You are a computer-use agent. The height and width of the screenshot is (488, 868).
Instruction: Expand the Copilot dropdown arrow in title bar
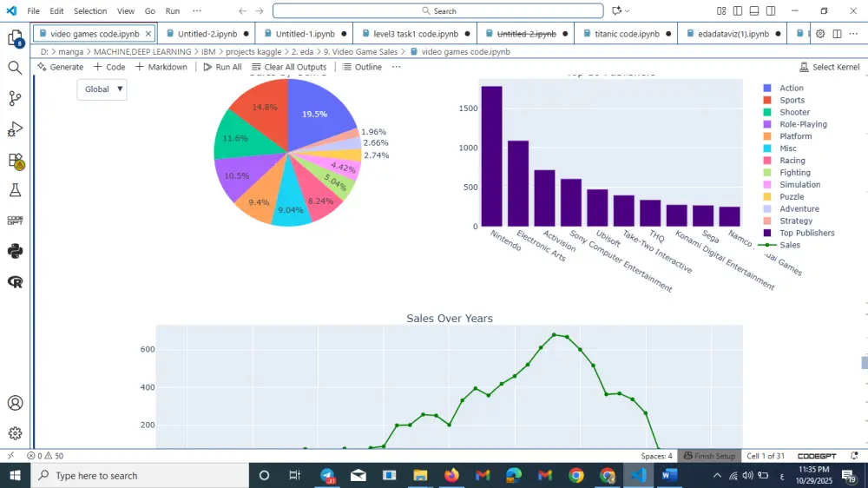pos(628,11)
